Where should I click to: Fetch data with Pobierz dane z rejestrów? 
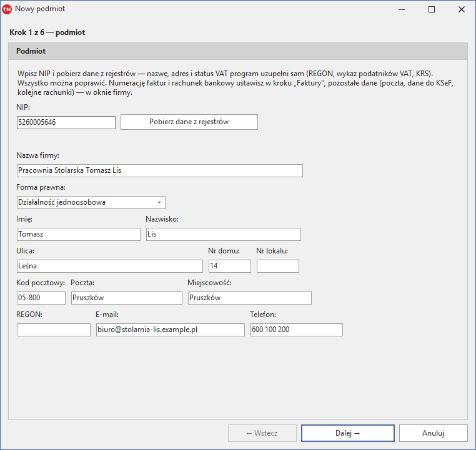pos(189,122)
